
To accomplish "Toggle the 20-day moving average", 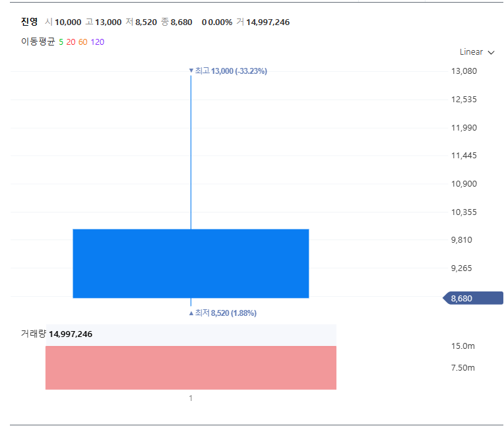I will pyautogui.click(x=71, y=42).
